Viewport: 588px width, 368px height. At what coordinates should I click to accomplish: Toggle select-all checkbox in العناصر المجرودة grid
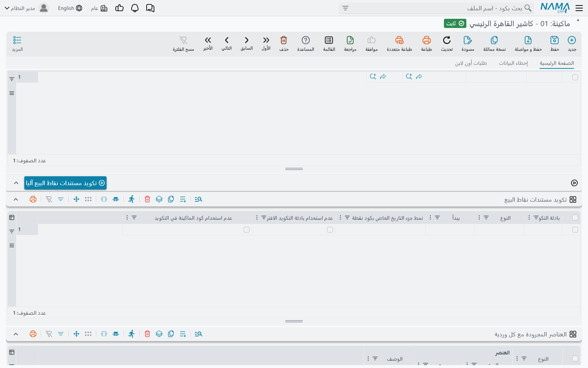click(575, 358)
